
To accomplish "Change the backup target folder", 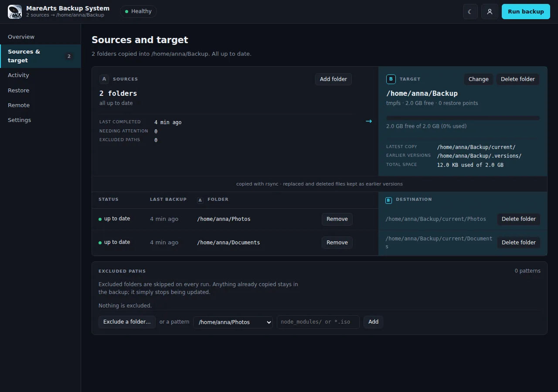I will point(479,79).
